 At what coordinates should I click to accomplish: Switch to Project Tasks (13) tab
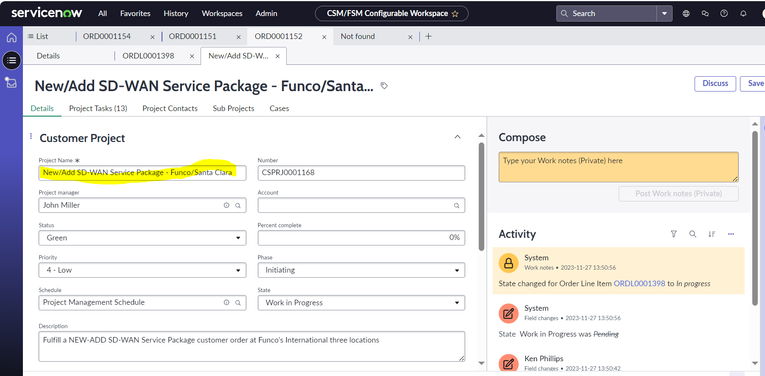pos(98,108)
